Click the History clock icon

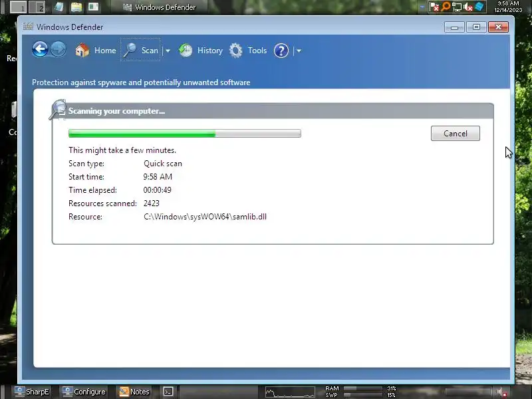[186, 51]
